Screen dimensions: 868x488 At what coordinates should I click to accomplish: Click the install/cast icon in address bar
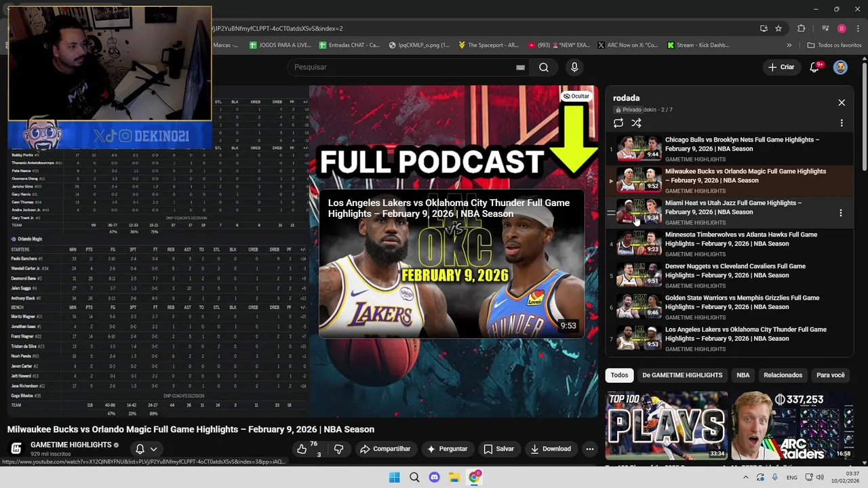[x=764, y=28]
